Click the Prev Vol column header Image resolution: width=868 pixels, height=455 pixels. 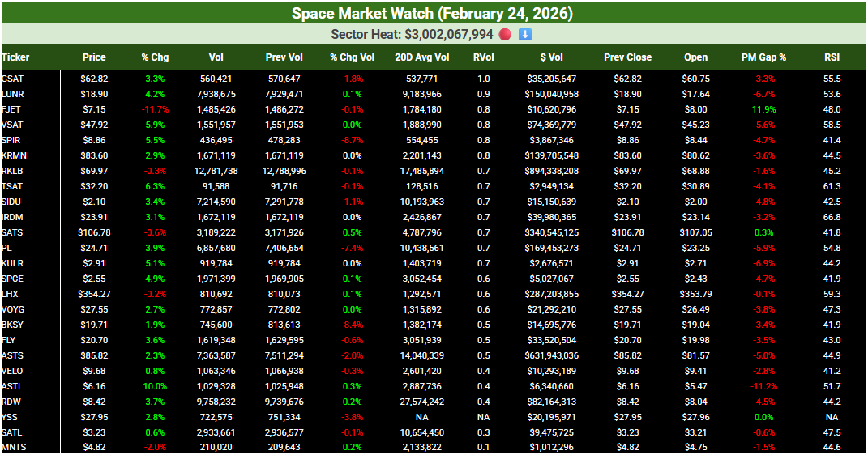click(x=284, y=57)
